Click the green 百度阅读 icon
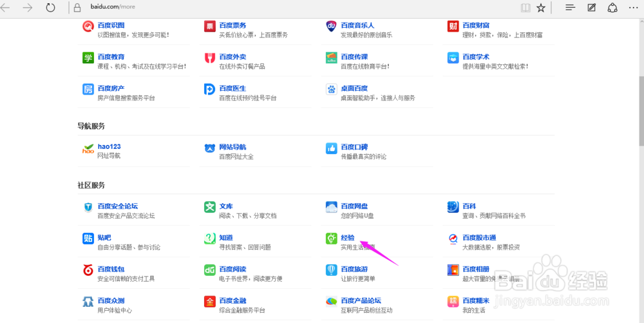Viewport: 644px width, 323px height. pos(209,270)
